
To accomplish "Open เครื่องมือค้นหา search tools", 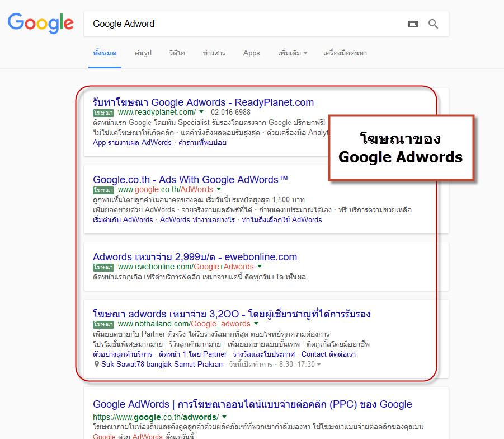I will click(345, 53).
